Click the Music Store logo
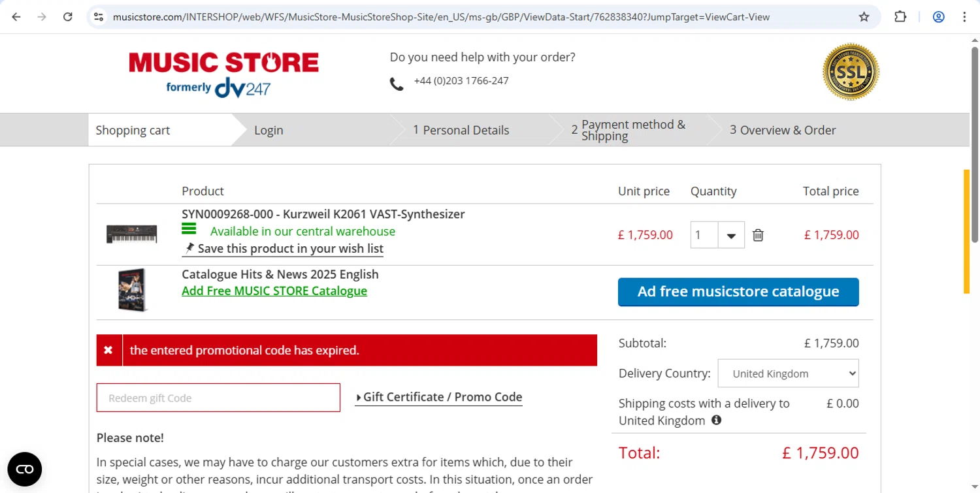The image size is (980, 493). pos(224,74)
